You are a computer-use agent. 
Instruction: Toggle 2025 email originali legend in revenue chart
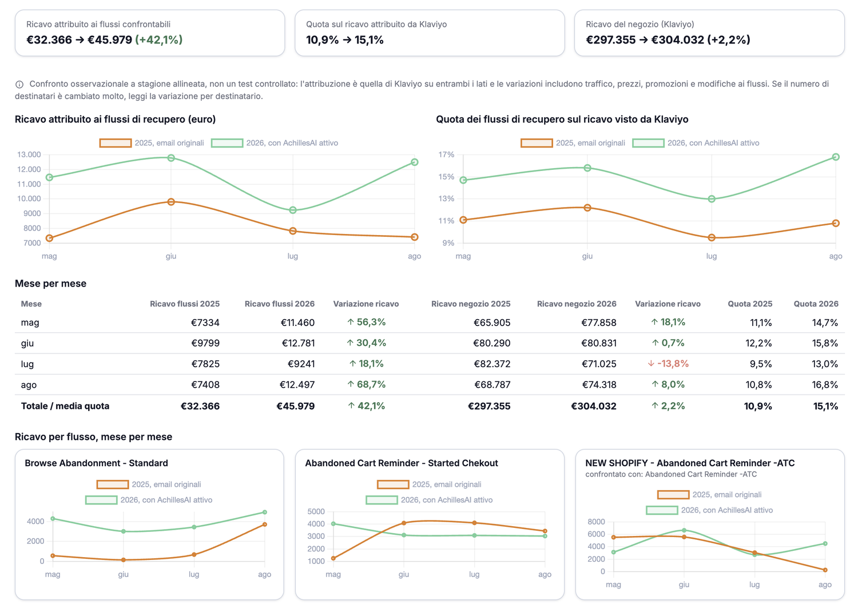coord(152,143)
